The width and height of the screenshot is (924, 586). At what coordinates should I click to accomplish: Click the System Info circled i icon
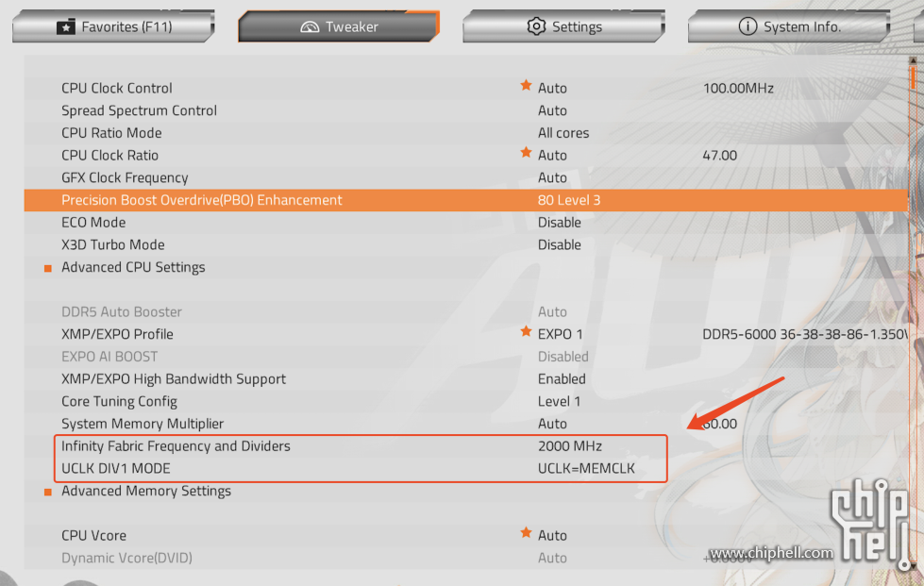(x=748, y=26)
